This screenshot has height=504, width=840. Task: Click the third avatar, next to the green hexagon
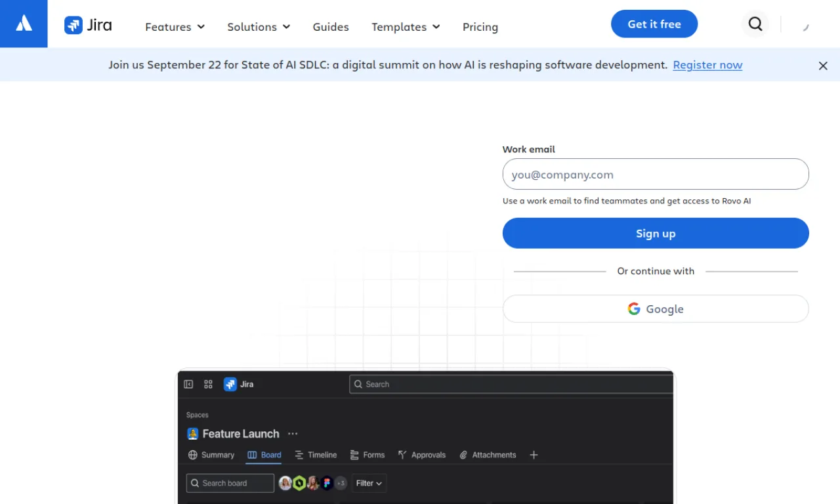pos(313,483)
